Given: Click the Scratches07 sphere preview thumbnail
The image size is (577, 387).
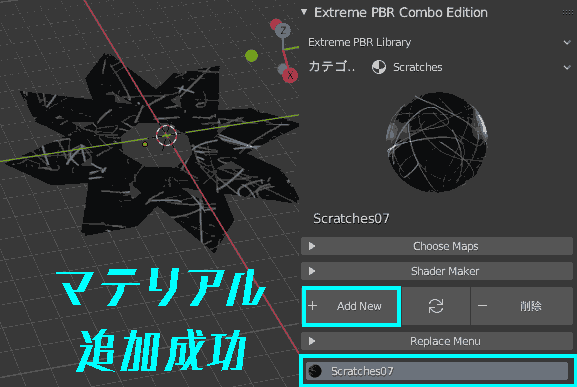Looking at the screenshot, I should coord(437,142).
